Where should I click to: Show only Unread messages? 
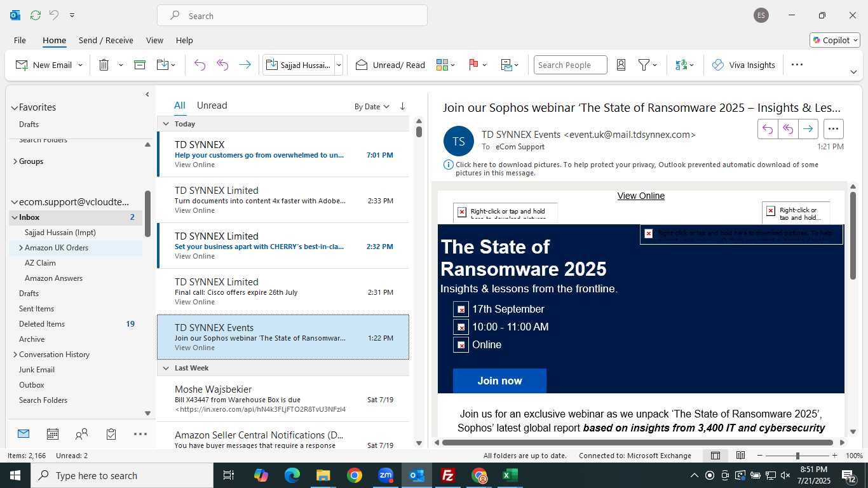pos(212,105)
